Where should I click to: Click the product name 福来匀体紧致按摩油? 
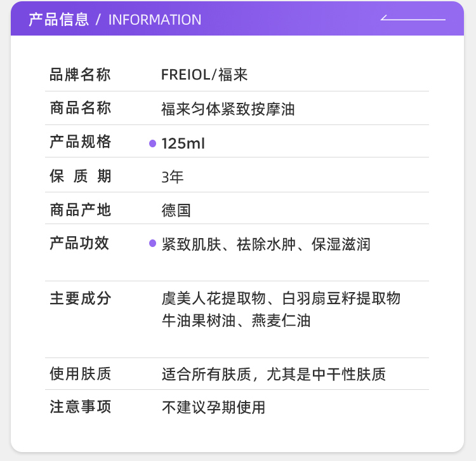[228, 109]
